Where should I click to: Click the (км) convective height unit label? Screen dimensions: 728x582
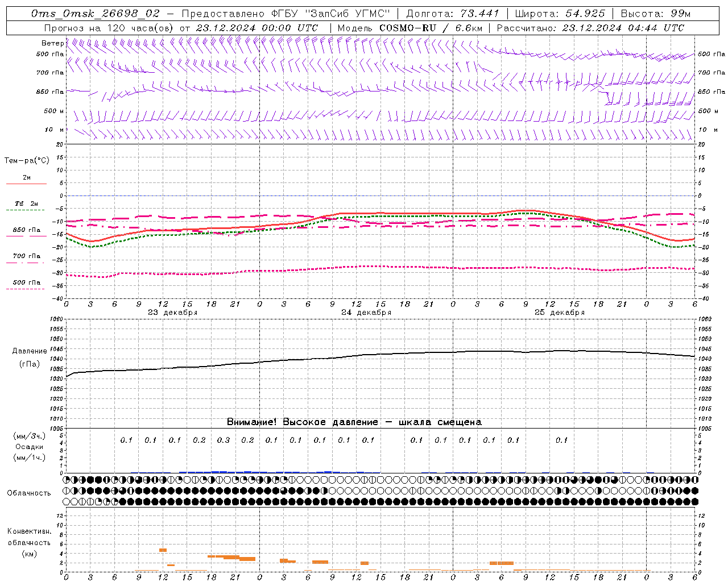click(29, 554)
